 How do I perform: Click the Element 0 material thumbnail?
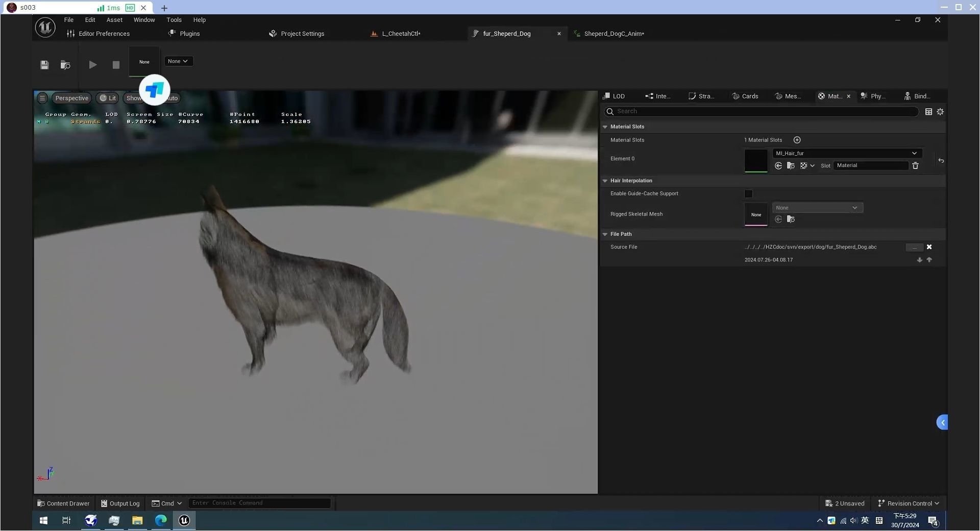[756, 160]
